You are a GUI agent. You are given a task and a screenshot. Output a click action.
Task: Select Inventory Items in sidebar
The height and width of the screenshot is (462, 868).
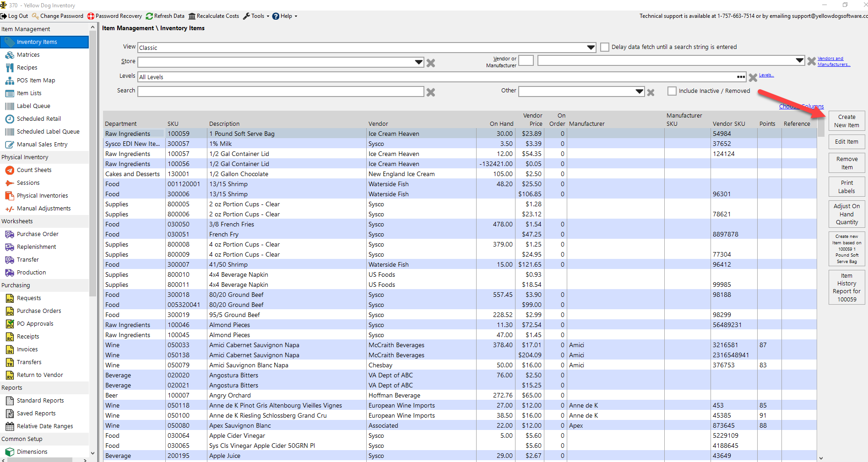(x=44, y=42)
